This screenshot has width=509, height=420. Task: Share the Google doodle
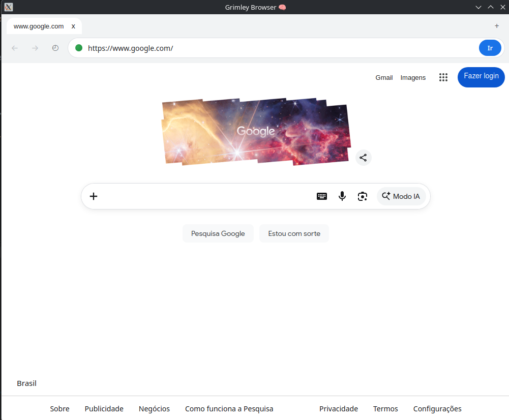coord(363,158)
